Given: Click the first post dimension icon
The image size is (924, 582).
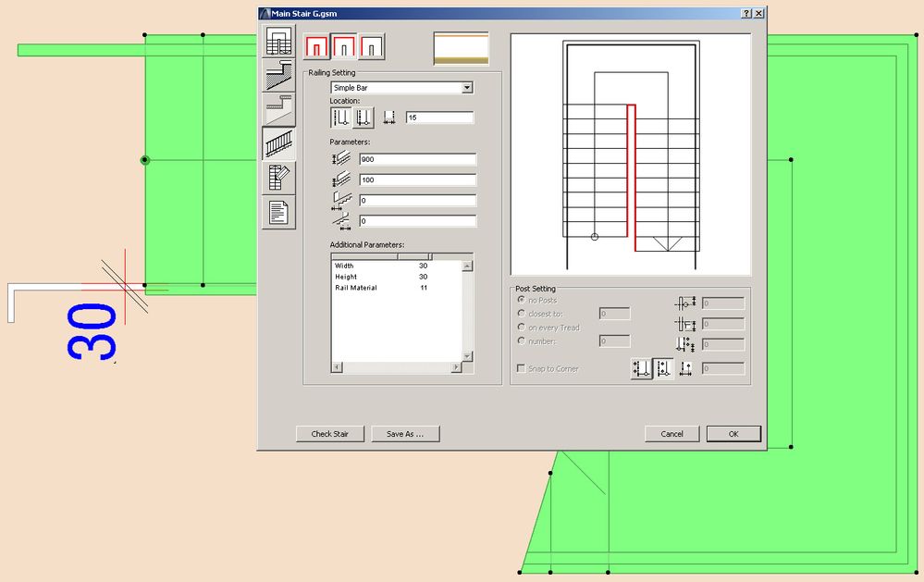Looking at the screenshot, I should pos(684,303).
